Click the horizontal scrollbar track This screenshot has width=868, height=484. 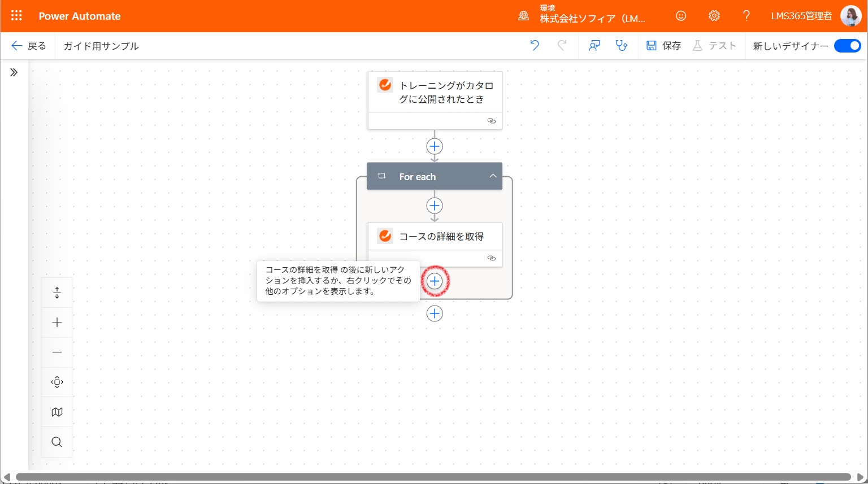(x=433, y=477)
